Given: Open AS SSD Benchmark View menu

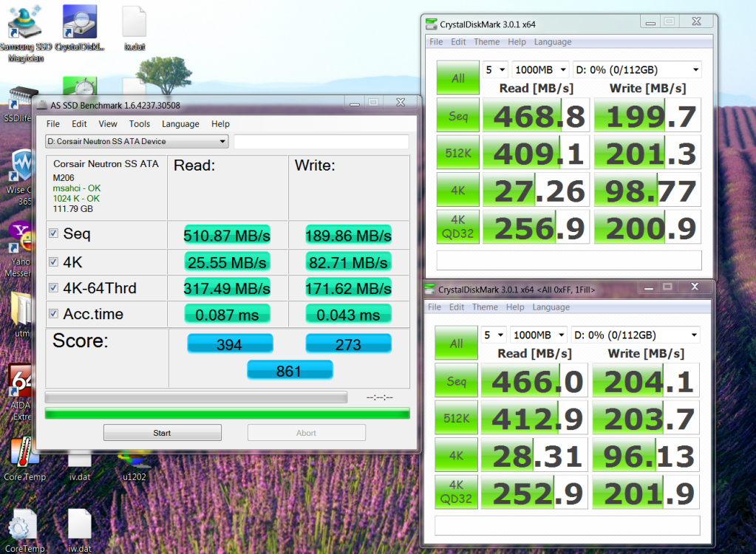Looking at the screenshot, I should click(108, 124).
